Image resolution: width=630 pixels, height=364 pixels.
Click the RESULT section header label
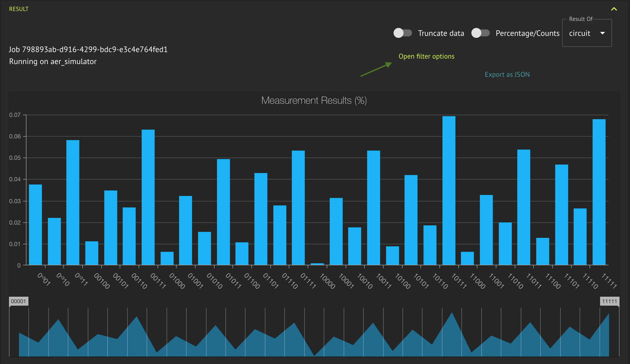[x=19, y=9]
